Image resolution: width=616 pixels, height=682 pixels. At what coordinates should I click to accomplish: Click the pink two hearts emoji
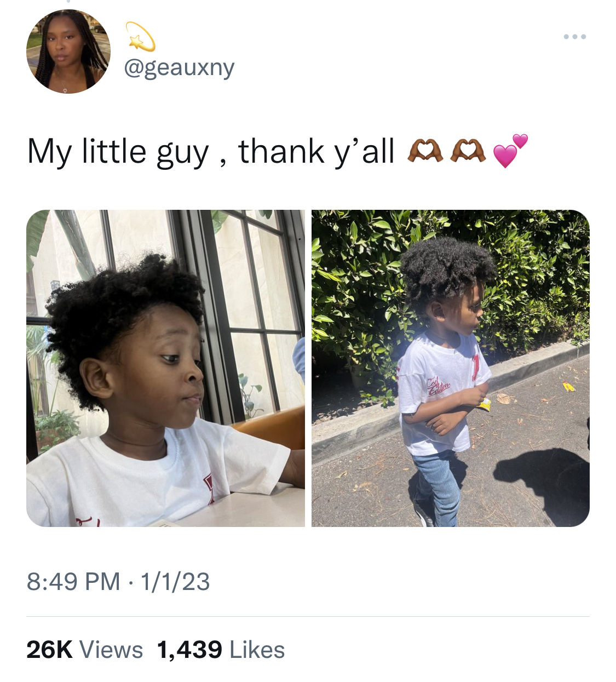point(510,150)
